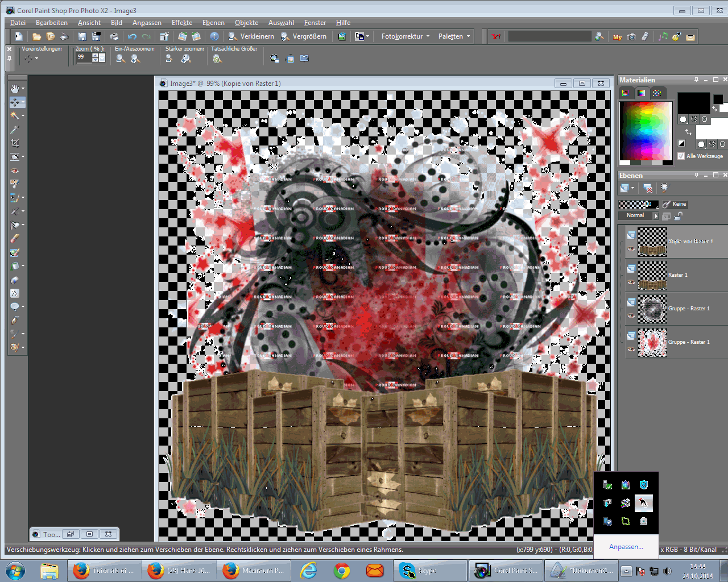Click the Keine layer link button
The image size is (728, 582).
tap(675, 204)
